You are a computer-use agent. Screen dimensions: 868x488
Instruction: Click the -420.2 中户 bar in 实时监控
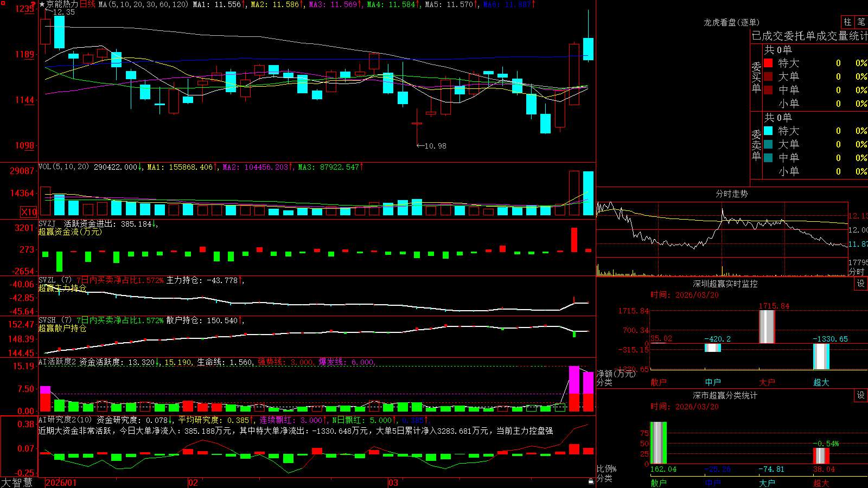pyautogui.click(x=712, y=348)
